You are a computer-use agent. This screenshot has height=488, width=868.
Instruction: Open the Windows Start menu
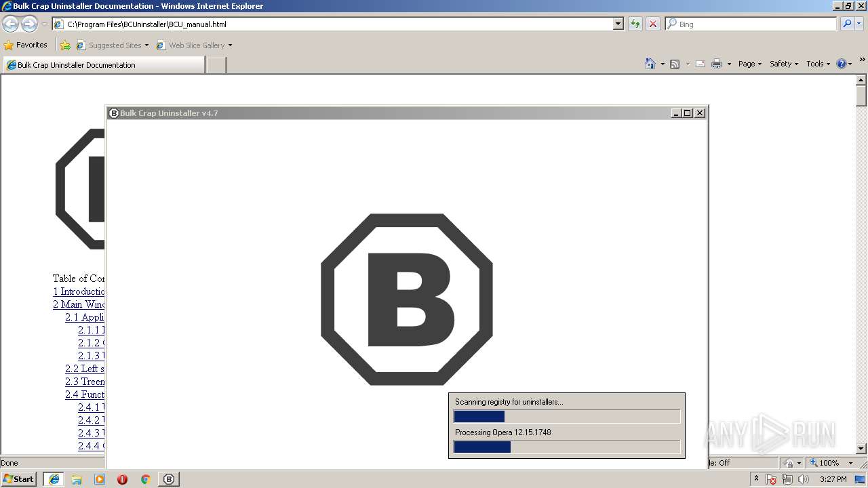(x=19, y=479)
